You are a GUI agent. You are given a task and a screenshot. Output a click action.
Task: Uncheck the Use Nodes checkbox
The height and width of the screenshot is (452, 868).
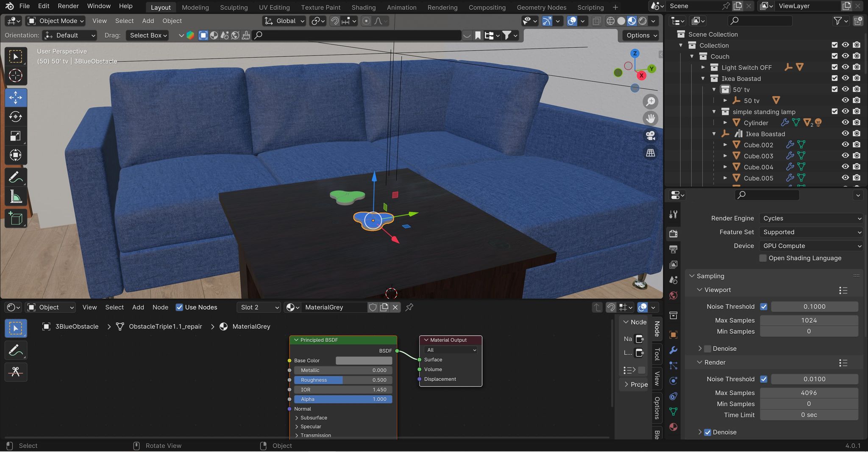tap(179, 308)
